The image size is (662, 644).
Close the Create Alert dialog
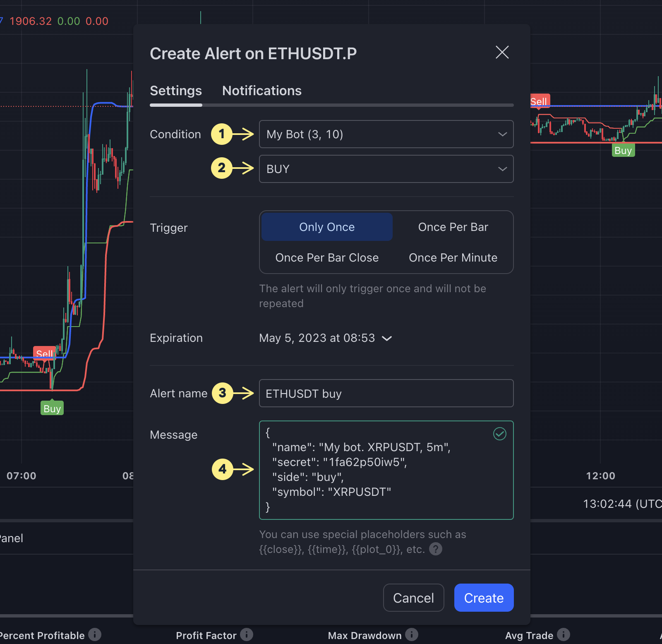(x=502, y=53)
